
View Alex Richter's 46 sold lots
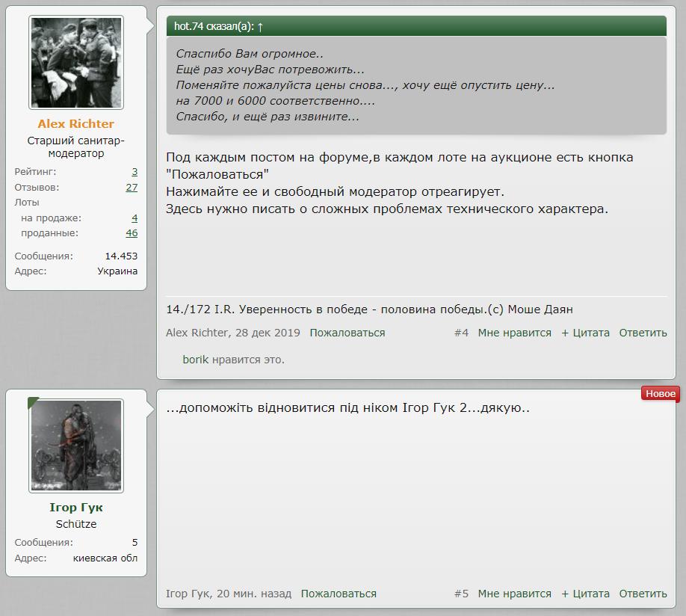tap(132, 233)
